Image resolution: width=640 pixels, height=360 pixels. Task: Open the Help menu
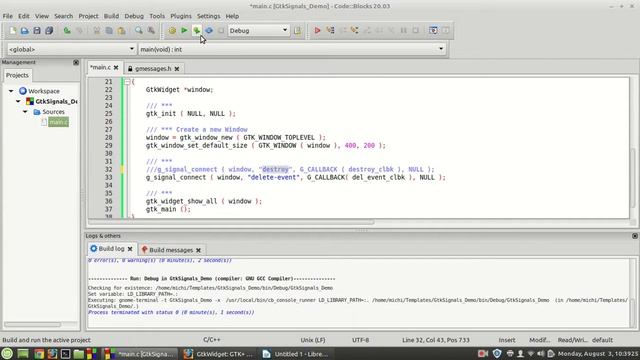(232, 16)
